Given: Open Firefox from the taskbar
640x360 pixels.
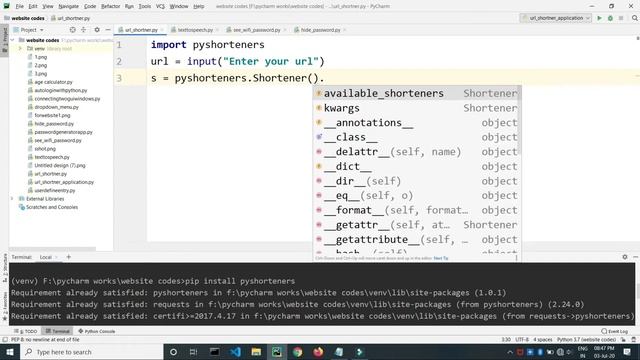Looking at the screenshot, I should (x=318, y=352).
